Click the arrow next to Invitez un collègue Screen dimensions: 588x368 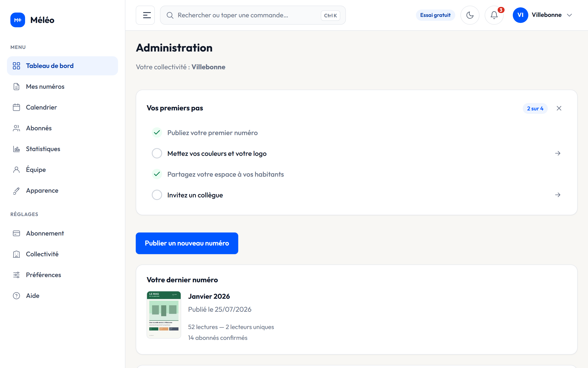point(558,195)
